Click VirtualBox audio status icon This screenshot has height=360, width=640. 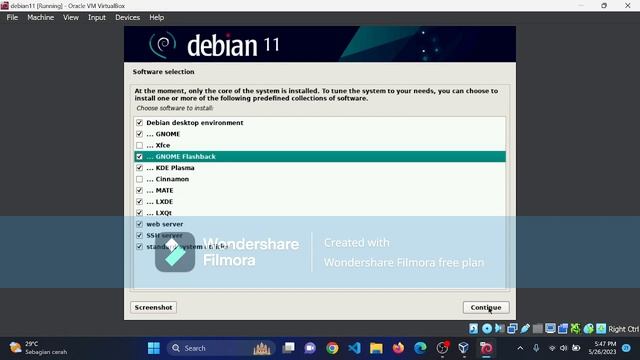pyautogui.click(x=500, y=329)
